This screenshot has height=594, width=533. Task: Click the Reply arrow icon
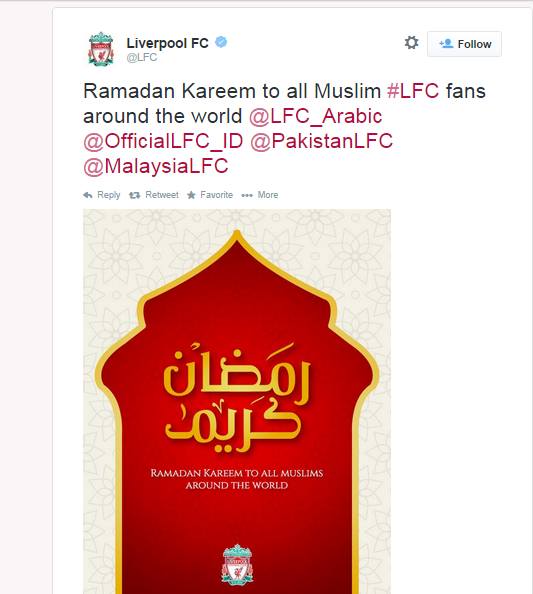tap(88, 195)
